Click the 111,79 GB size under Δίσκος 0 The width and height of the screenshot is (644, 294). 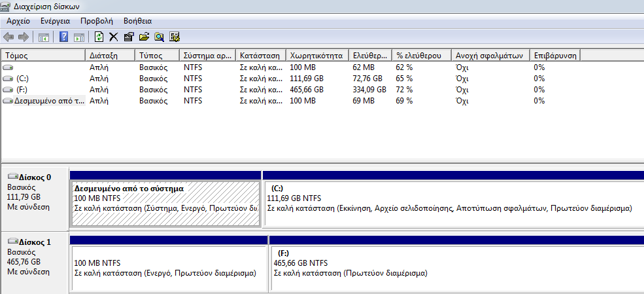pyautogui.click(x=24, y=197)
